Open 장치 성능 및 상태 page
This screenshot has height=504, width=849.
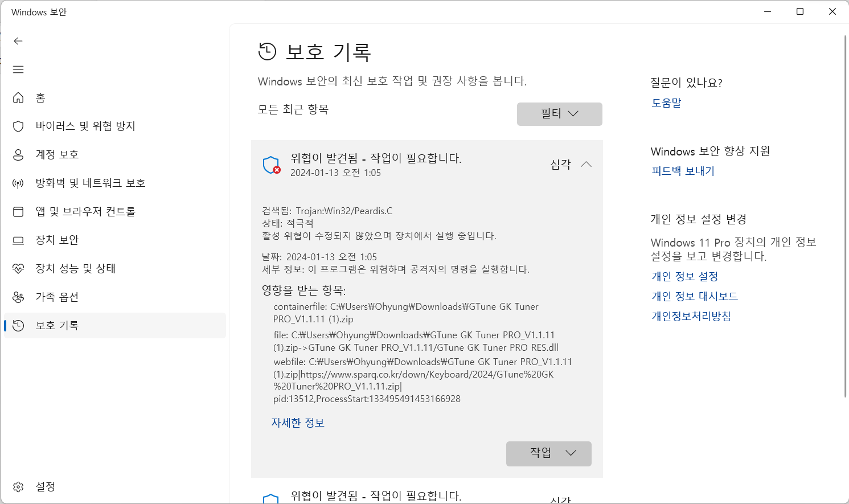[115, 269]
